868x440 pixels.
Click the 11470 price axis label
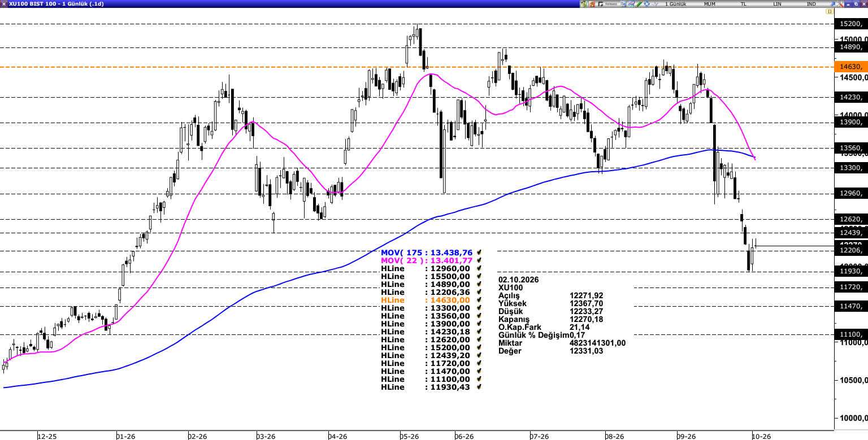coord(850,306)
